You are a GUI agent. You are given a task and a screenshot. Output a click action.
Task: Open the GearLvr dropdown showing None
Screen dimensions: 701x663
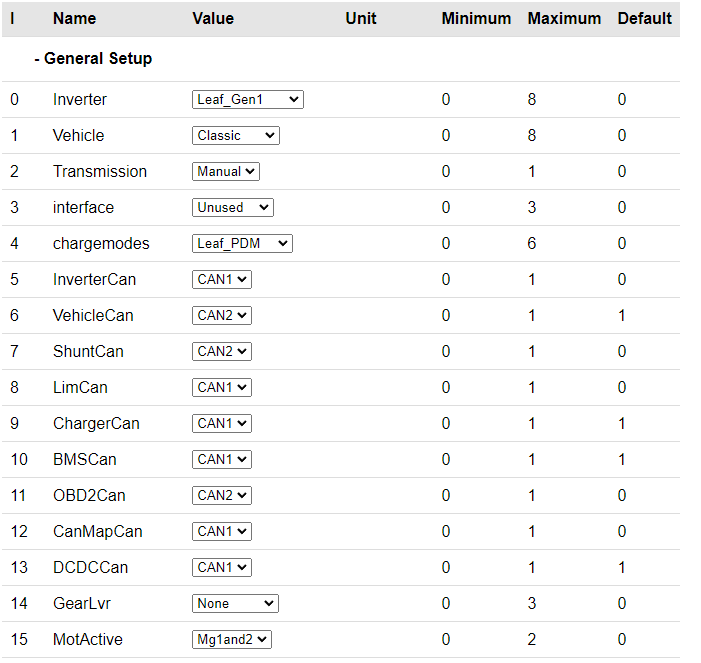(x=235, y=604)
